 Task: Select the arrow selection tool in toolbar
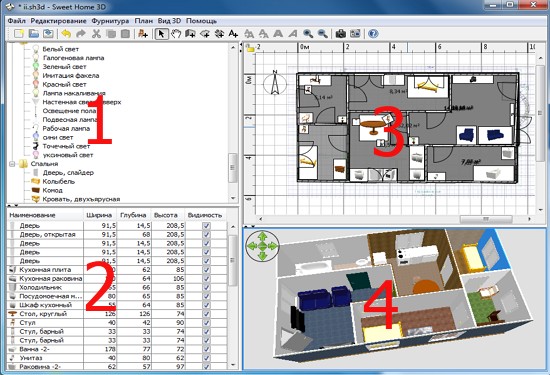click(161, 34)
